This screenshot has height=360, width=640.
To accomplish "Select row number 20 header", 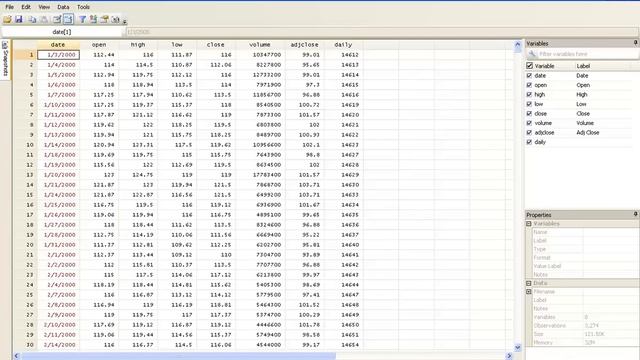I will coord(25,245).
